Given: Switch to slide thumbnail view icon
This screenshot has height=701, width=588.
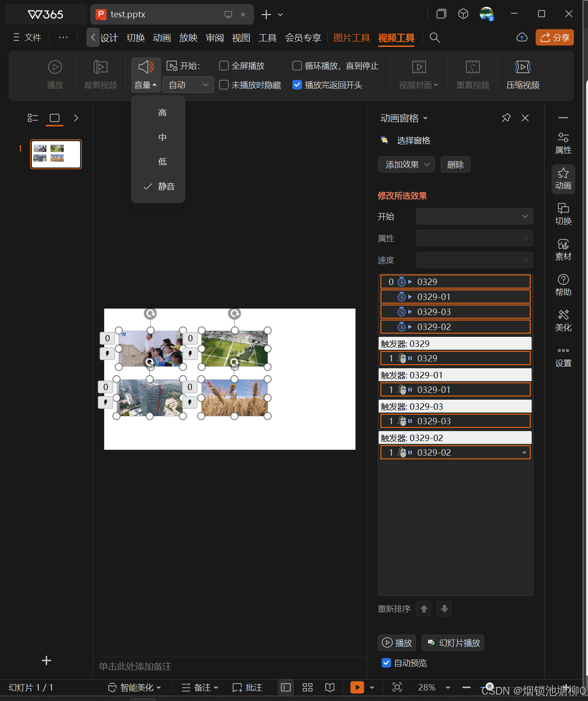Looking at the screenshot, I should pyautogui.click(x=55, y=118).
